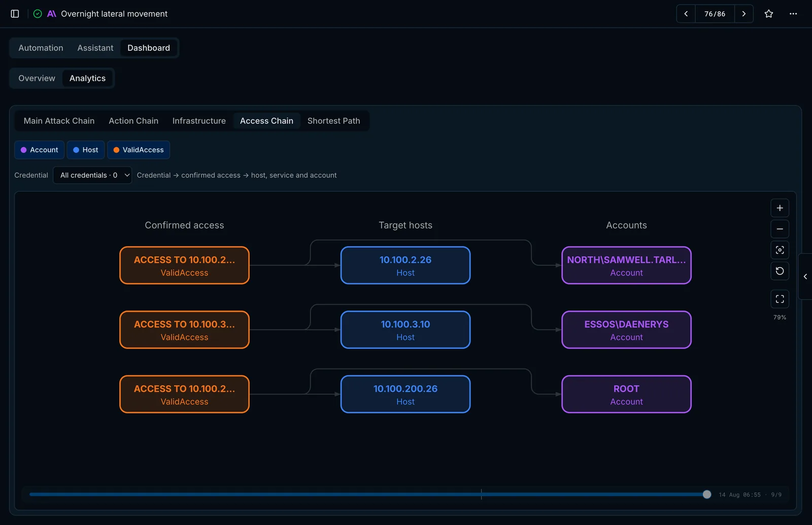This screenshot has height=525, width=812.
Task: Enter fullscreen graph mode
Action: [780, 299]
